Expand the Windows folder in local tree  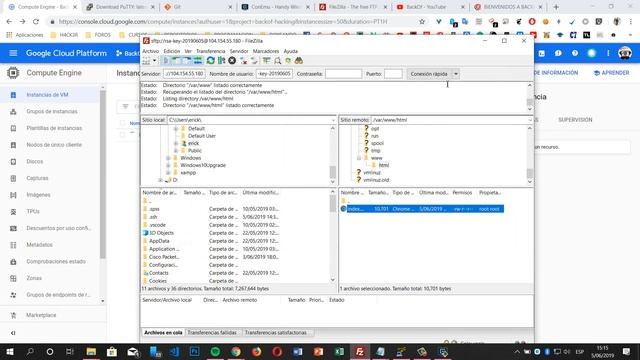click(168, 158)
